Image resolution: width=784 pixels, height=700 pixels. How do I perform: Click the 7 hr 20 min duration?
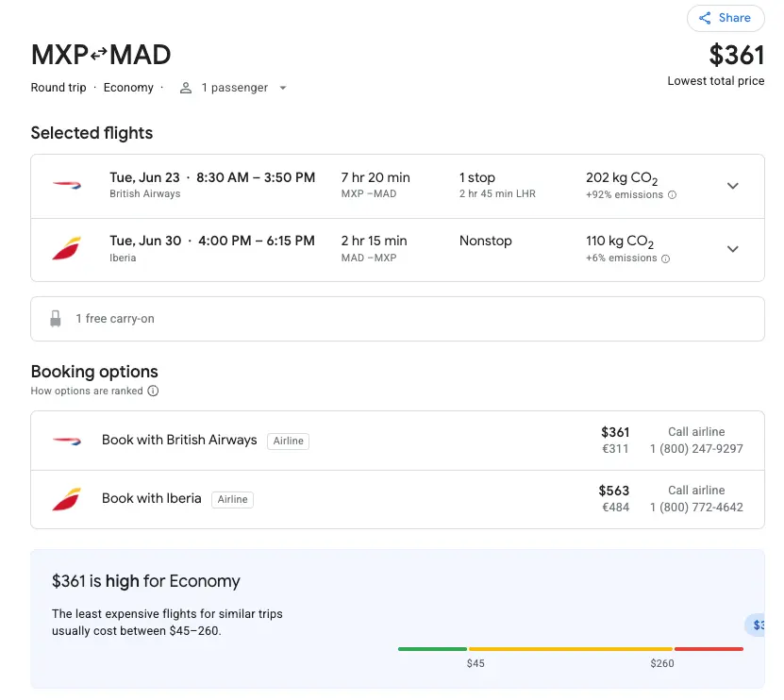coord(375,177)
